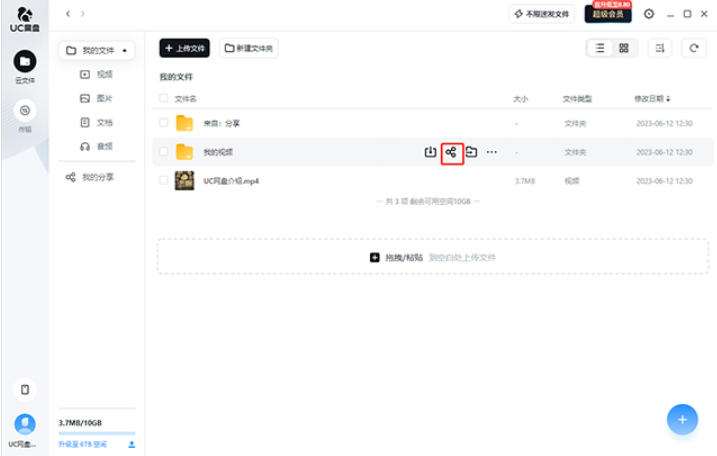
Task: Click the 新建文件夹 new folder button
Action: [x=249, y=48]
